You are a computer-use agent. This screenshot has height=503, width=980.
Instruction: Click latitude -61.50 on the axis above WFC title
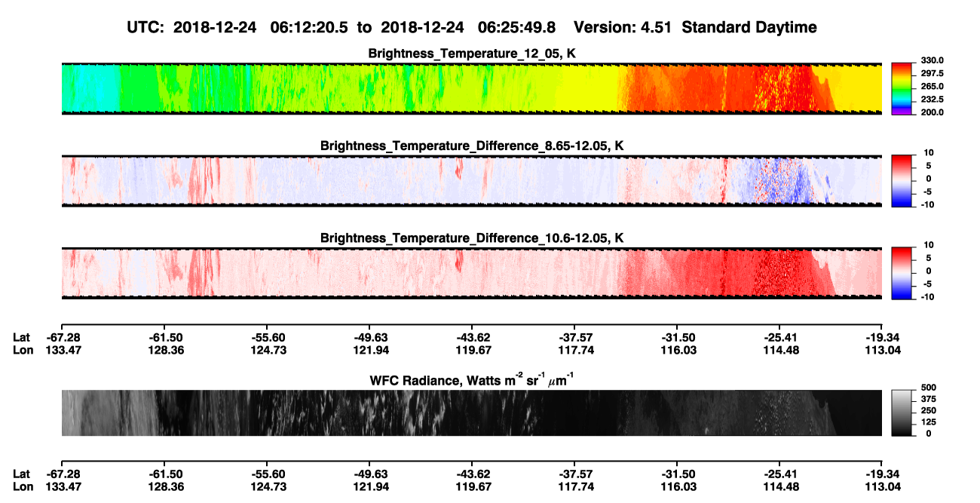click(164, 338)
